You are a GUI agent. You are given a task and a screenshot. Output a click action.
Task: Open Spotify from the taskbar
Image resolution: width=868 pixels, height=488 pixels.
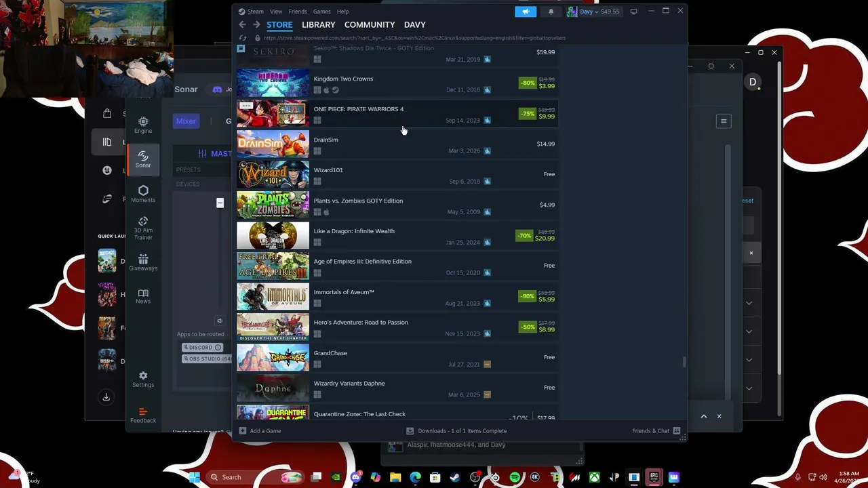pyautogui.click(x=515, y=477)
